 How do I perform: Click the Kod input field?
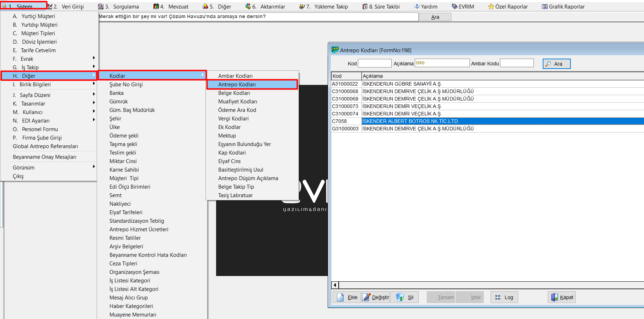pos(375,63)
